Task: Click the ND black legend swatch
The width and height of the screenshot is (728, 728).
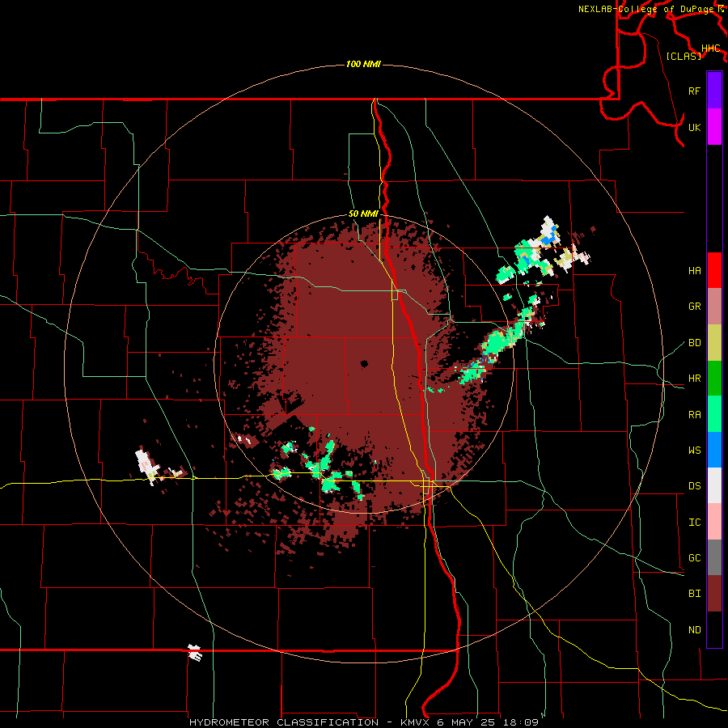Action: [714, 629]
